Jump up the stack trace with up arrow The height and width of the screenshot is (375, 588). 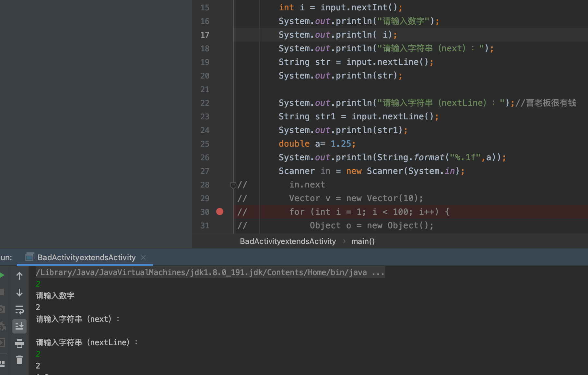[19, 275]
